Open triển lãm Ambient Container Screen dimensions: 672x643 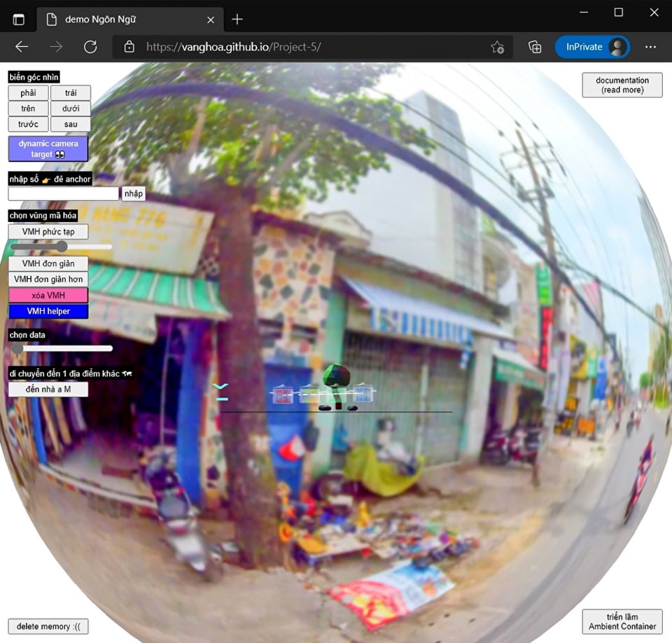point(622,621)
